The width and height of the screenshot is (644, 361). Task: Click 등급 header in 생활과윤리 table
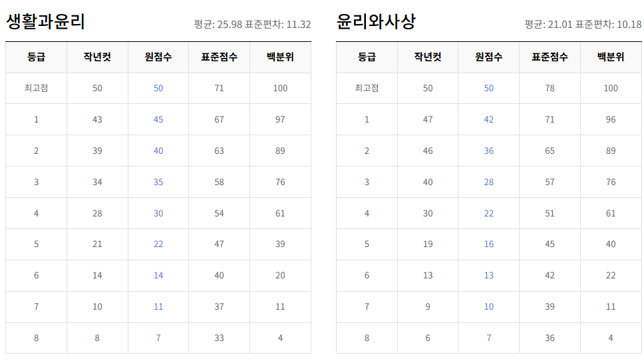[36, 57]
